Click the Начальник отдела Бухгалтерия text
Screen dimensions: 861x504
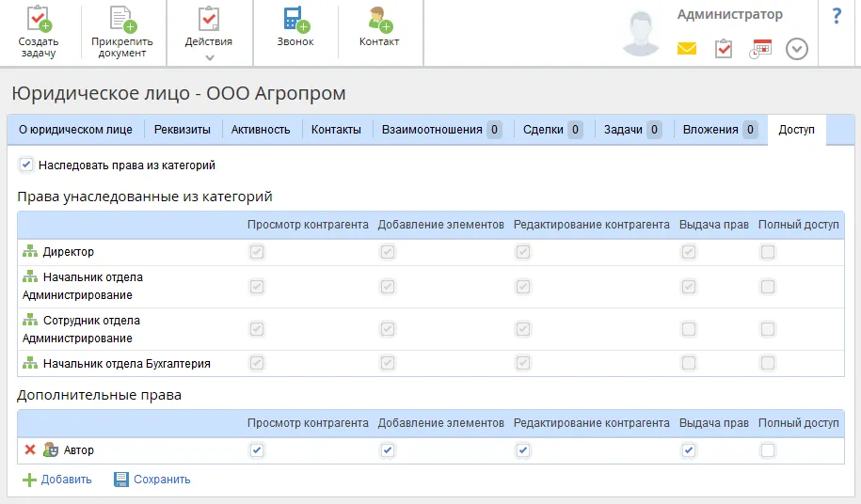pyautogui.click(x=127, y=364)
